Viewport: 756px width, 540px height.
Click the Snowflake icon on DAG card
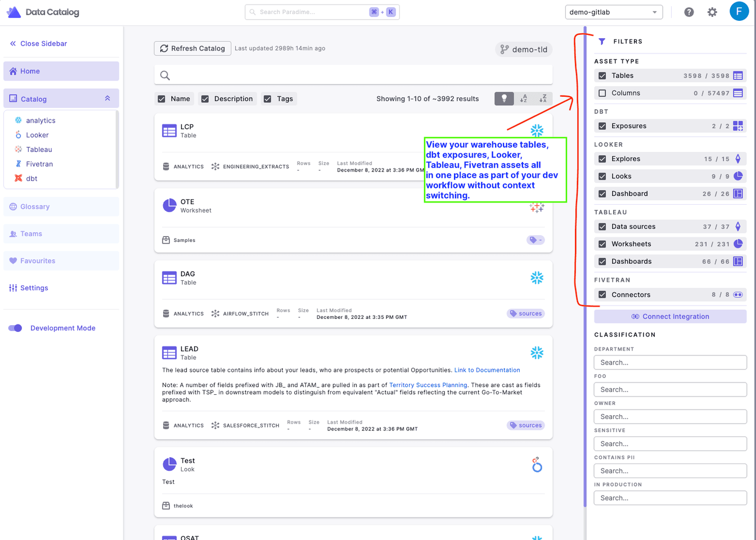tap(537, 278)
